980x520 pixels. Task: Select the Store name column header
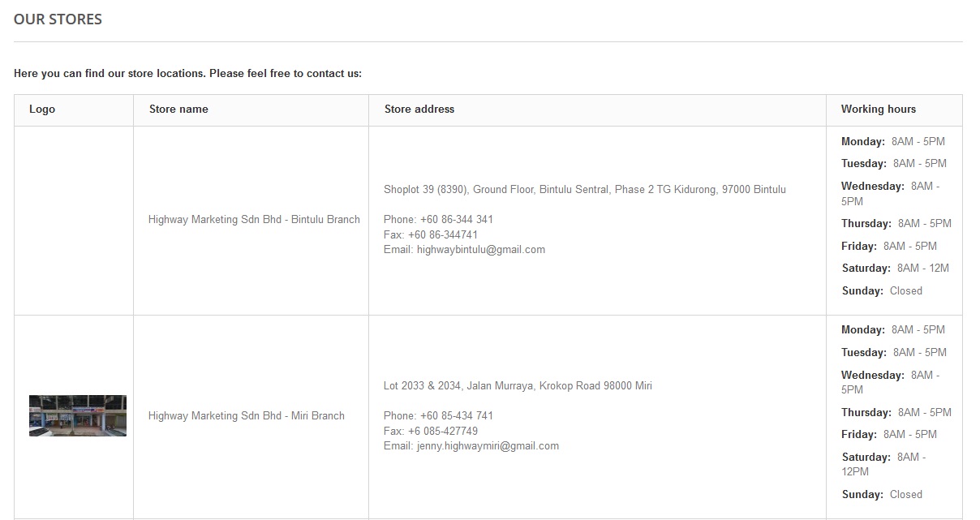point(178,109)
